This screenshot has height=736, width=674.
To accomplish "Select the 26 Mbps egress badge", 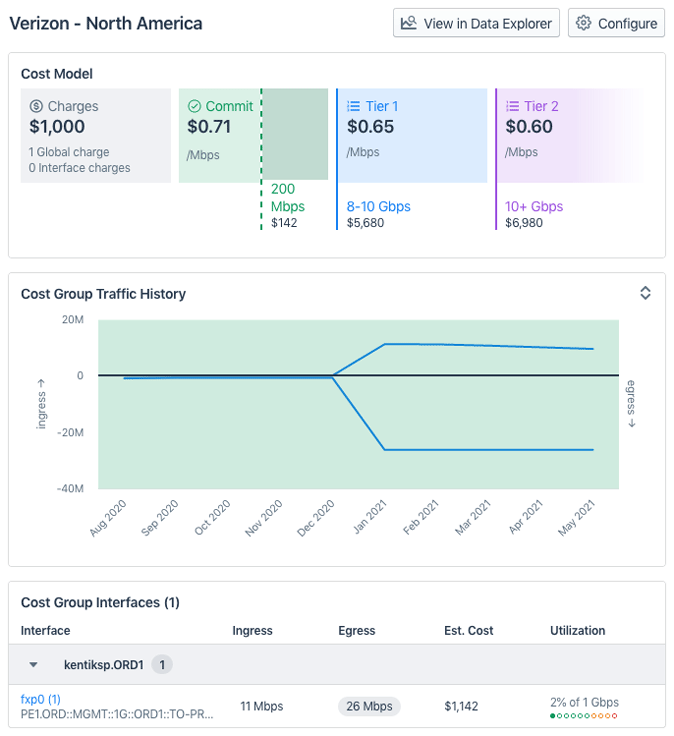I will pyautogui.click(x=369, y=706).
